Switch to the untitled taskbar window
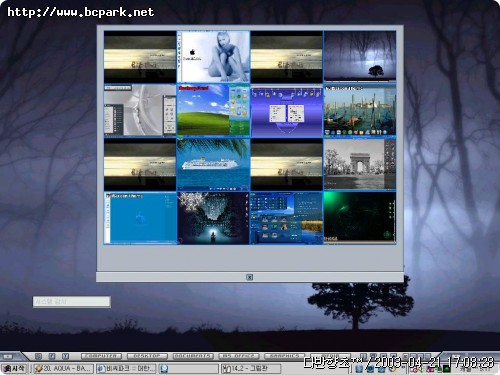This screenshot has width=500, height=375. pyautogui.click(x=188, y=369)
